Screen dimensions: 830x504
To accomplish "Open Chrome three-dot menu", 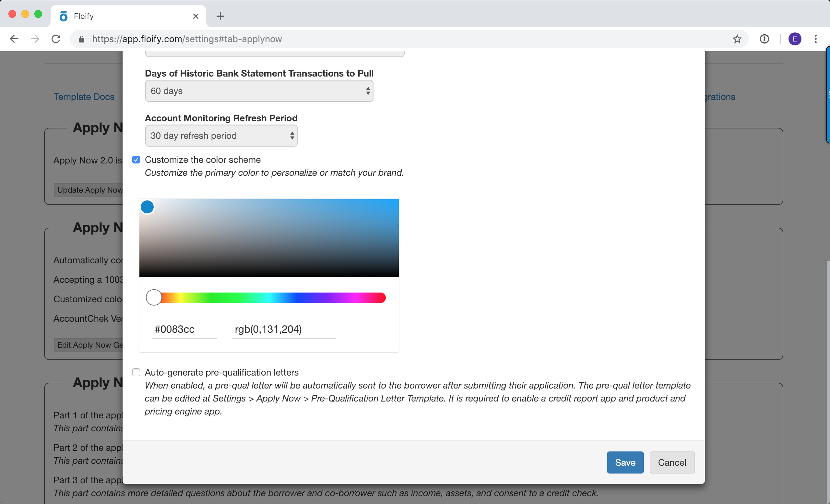I will 815,39.
